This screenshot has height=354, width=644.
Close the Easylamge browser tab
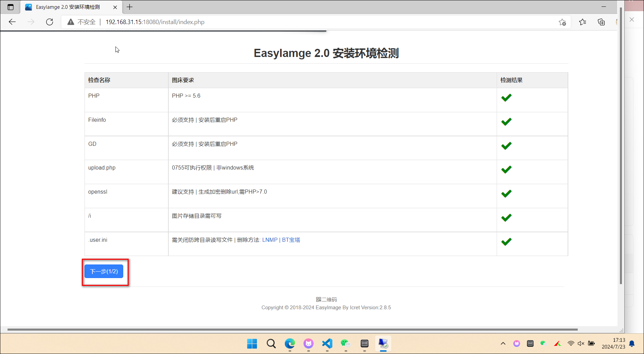coord(115,7)
